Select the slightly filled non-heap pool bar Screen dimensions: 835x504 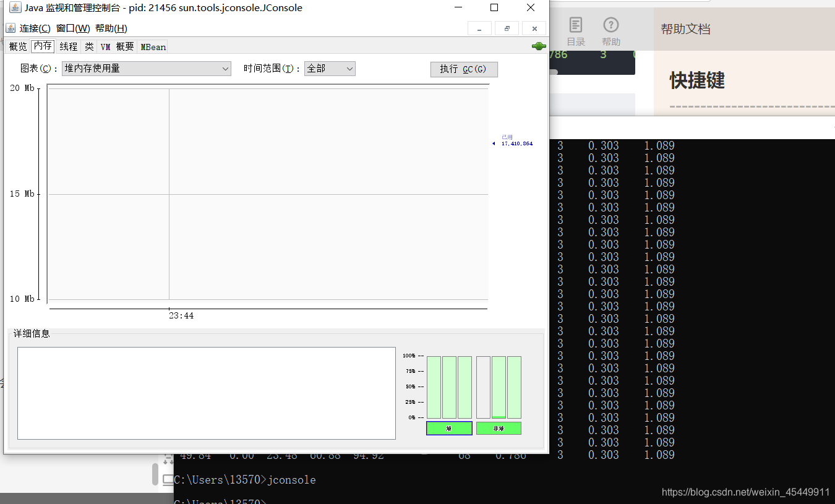click(499, 387)
